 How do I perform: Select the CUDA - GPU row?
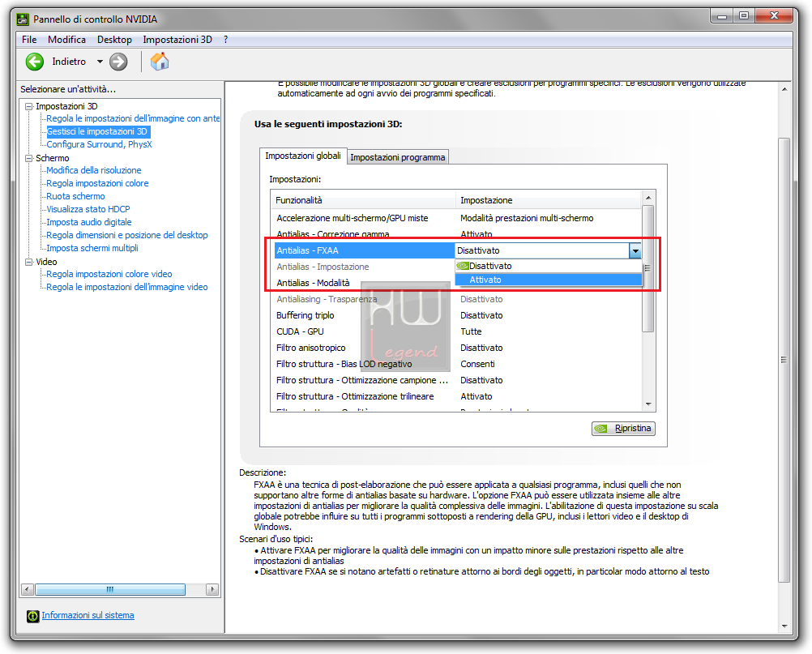[455, 332]
